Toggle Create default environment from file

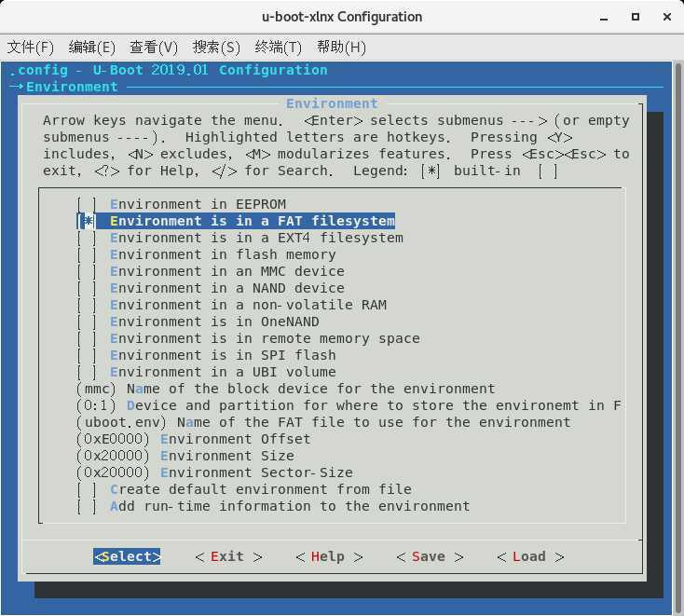click(x=244, y=489)
